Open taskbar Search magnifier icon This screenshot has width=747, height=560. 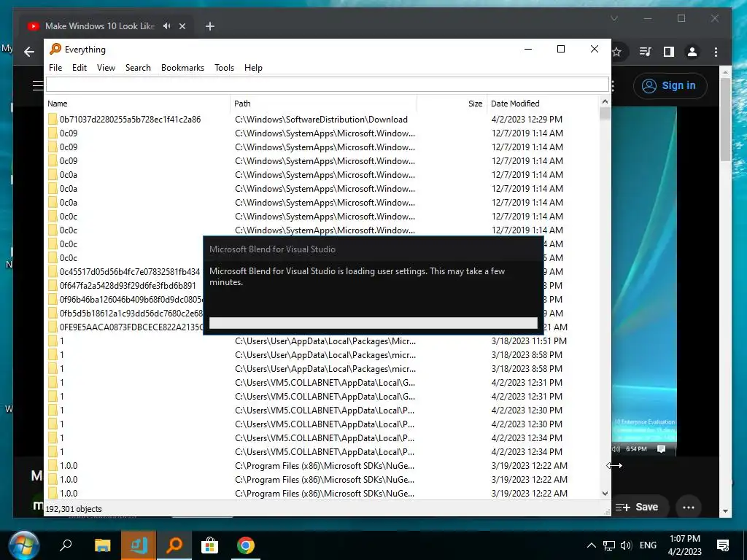click(x=66, y=545)
